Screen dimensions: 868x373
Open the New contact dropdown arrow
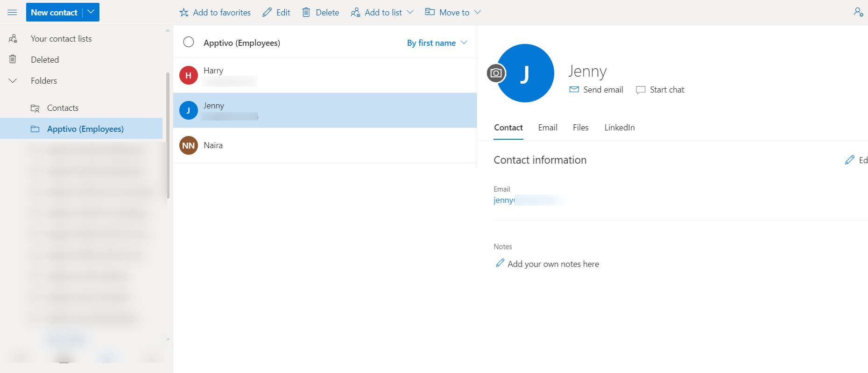click(91, 12)
